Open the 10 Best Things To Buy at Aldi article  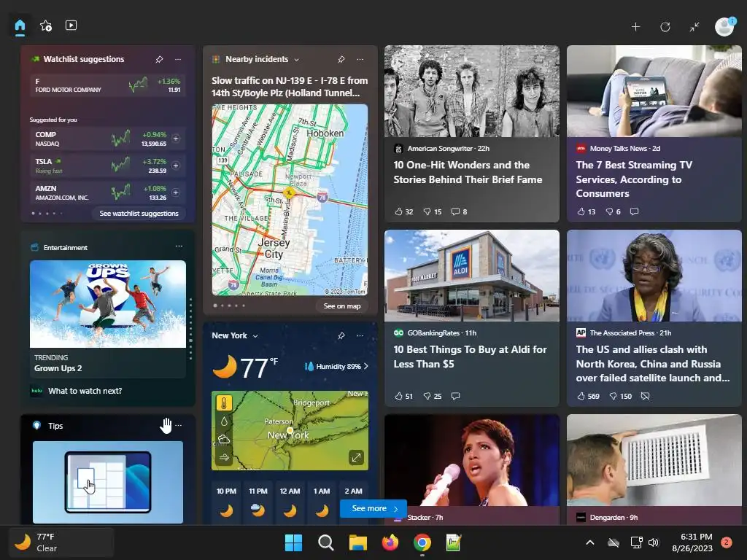pyautogui.click(x=470, y=357)
